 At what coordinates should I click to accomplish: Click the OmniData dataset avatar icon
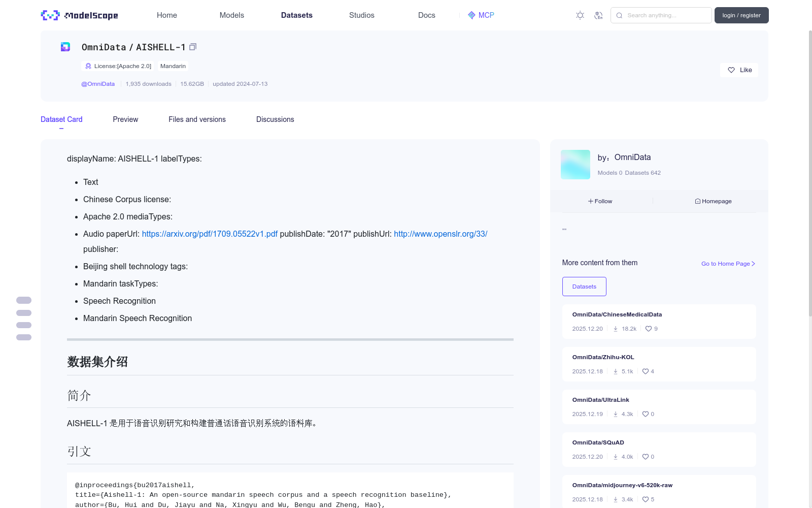65,47
